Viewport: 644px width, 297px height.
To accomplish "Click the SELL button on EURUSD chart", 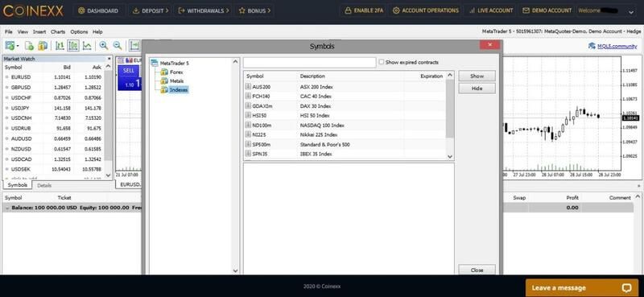I will tap(129, 71).
